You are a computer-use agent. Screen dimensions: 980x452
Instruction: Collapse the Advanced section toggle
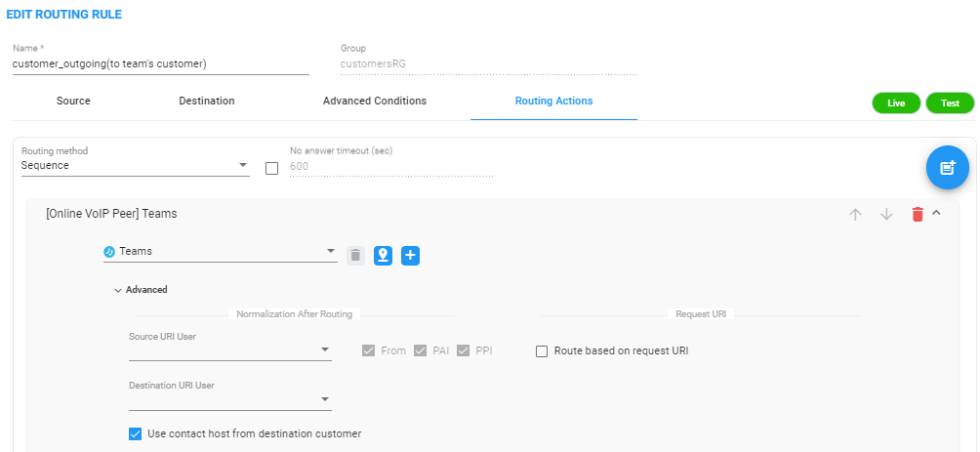[142, 290]
